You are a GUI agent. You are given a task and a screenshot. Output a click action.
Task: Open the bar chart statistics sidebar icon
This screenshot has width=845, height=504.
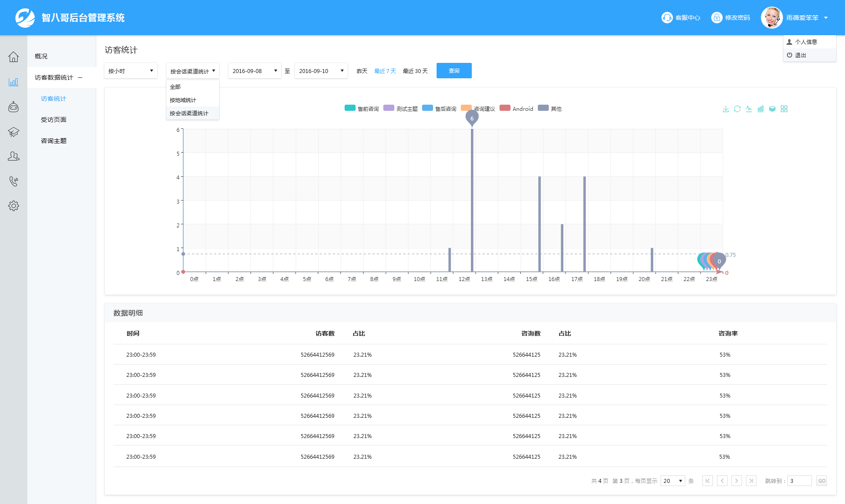click(14, 82)
